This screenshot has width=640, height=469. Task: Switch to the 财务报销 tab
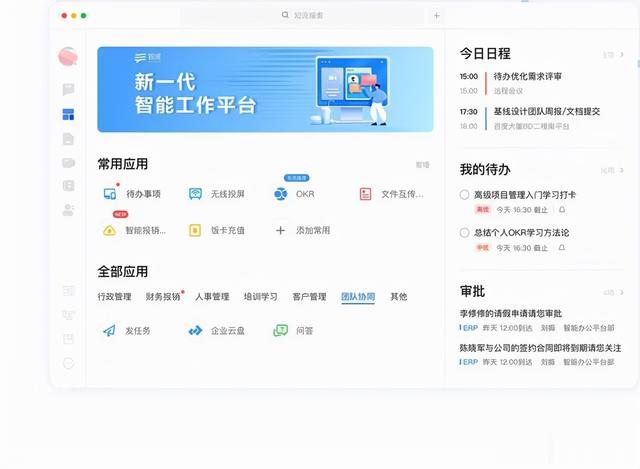click(x=163, y=297)
